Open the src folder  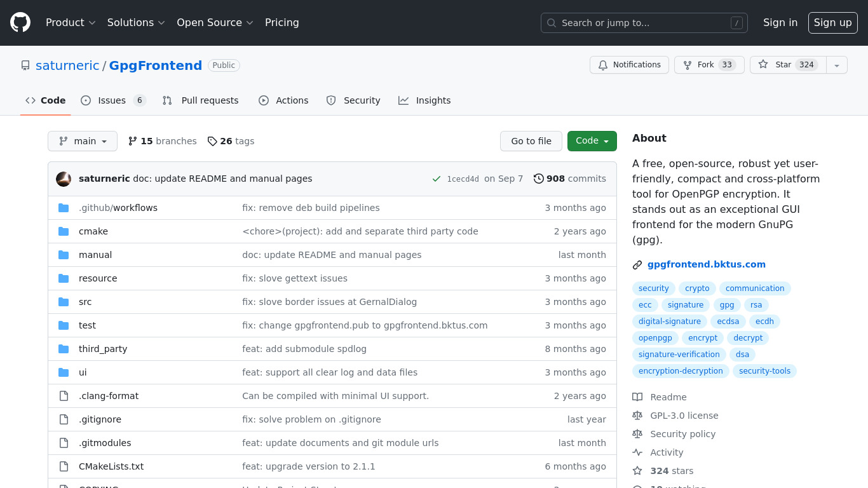[85, 302]
